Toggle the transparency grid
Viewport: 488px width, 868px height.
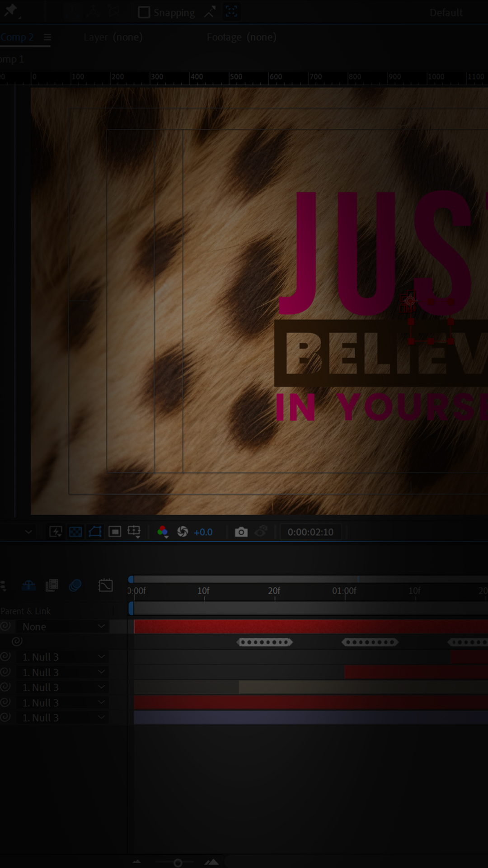(75, 532)
